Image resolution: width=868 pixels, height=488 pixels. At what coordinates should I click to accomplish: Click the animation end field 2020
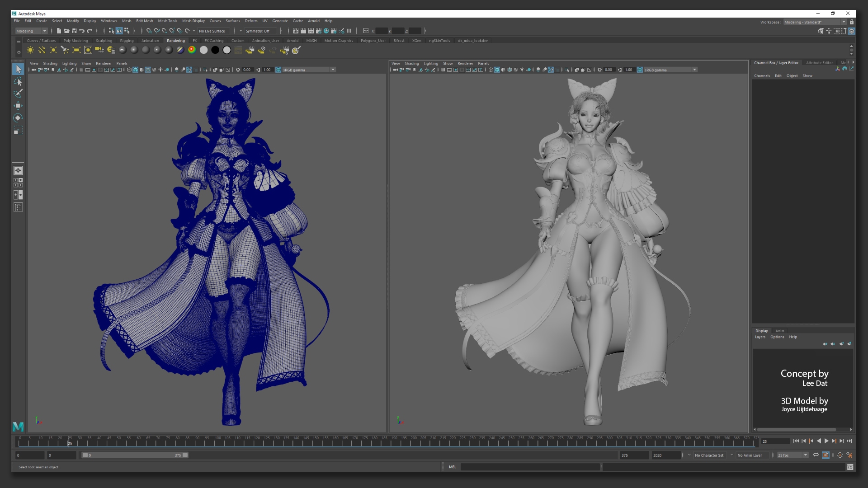(x=665, y=455)
